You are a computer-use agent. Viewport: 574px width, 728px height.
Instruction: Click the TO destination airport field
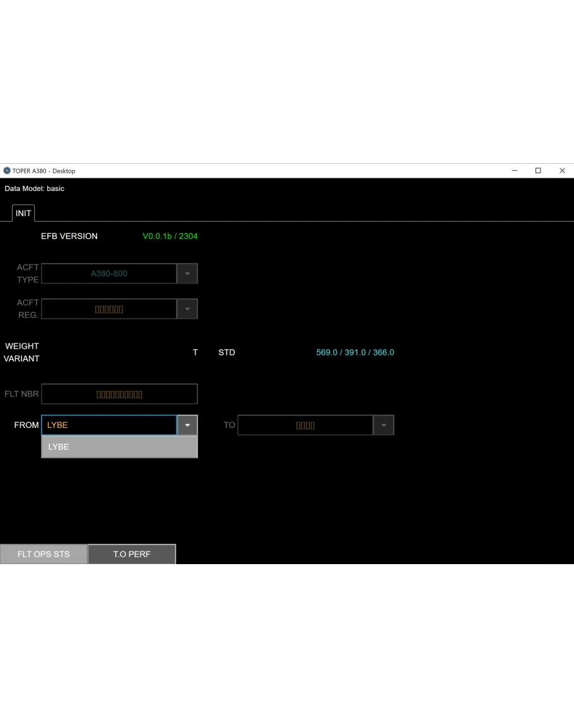tap(305, 425)
